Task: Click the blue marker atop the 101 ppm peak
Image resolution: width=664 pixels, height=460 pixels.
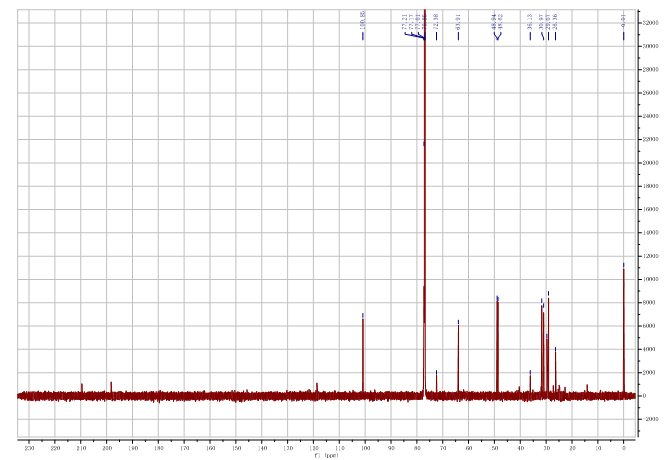Action: [363, 315]
